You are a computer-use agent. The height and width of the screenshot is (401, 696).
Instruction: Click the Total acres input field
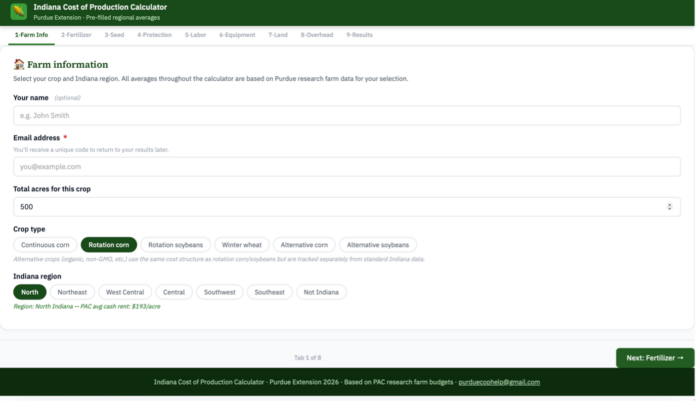[347, 207]
